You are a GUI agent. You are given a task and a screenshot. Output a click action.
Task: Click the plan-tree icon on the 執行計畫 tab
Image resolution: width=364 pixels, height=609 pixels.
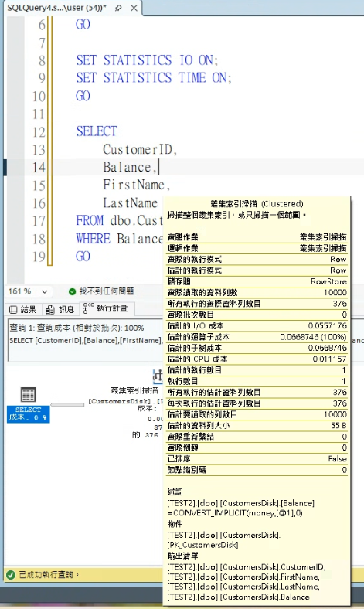point(89,308)
